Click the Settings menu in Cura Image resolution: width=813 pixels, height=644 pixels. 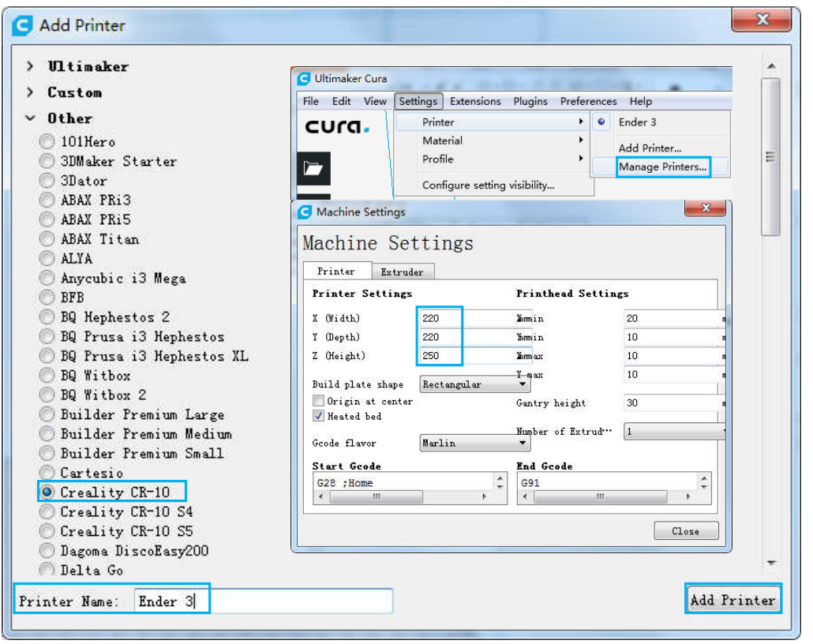pyautogui.click(x=418, y=101)
